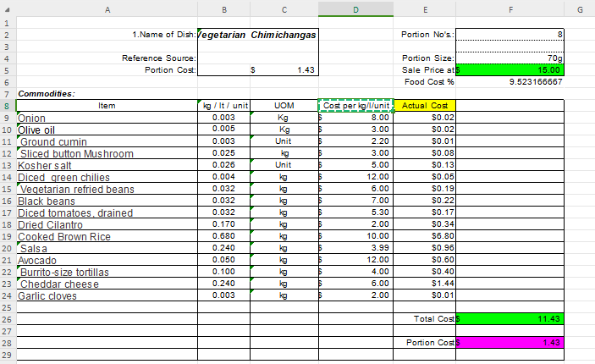Click the Black beans item cell
The height and width of the screenshot is (364, 595).
107,201
